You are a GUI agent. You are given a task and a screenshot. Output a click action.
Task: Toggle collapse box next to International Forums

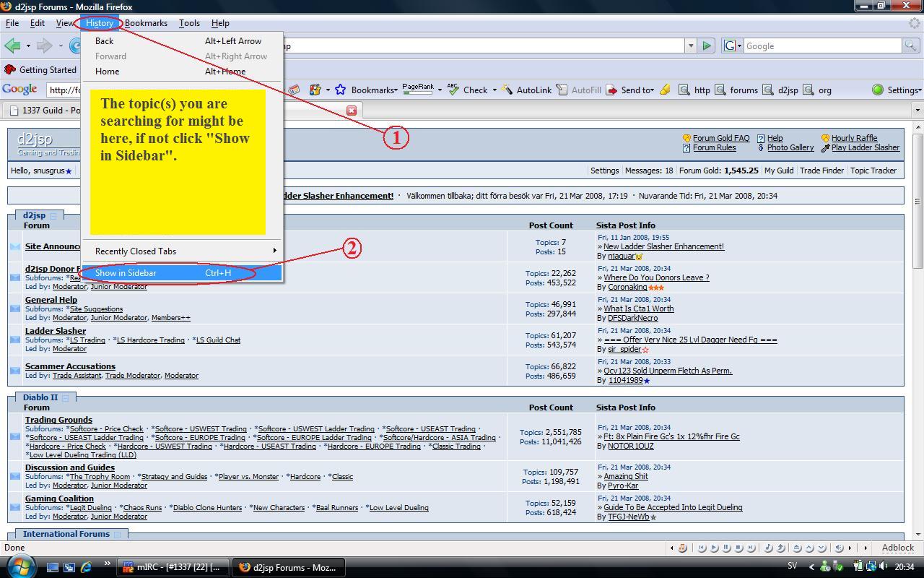tap(117, 534)
